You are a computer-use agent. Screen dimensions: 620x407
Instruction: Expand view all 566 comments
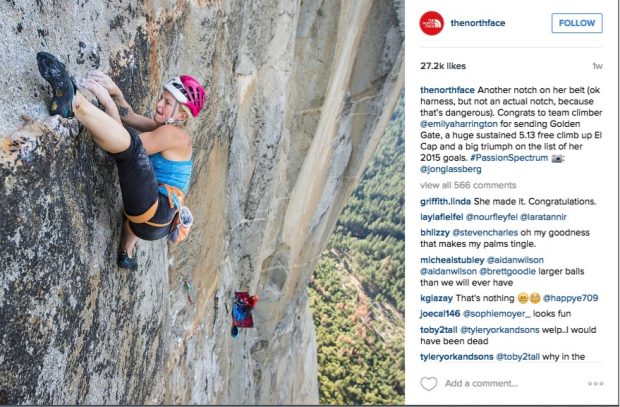point(468,185)
